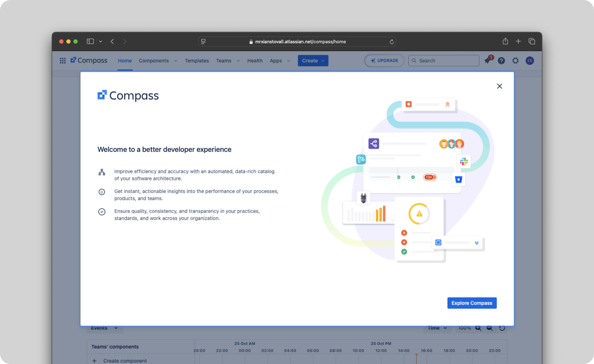The image size is (594, 364).
Task: Go to the Health page
Action: (x=255, y=61)
